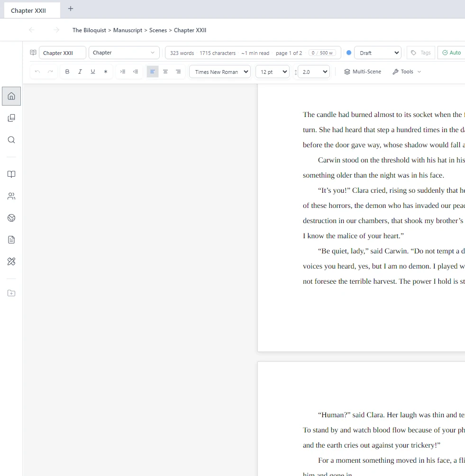Open a new tab with plus button

click(71, 9)
